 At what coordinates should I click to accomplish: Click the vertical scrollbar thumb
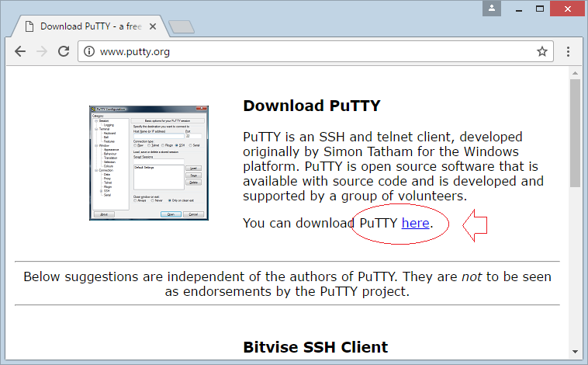point(575,133)
